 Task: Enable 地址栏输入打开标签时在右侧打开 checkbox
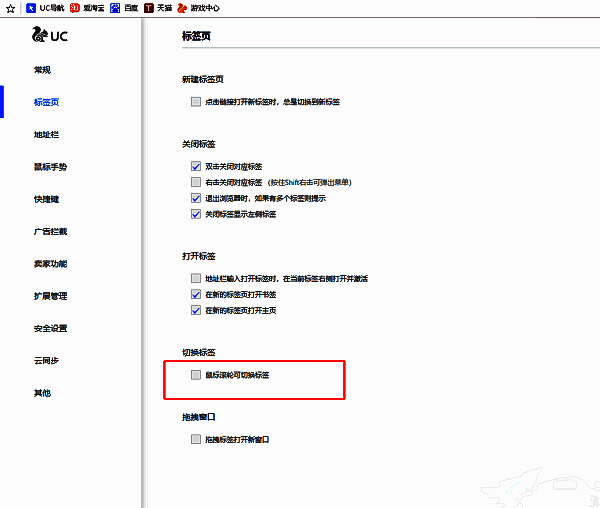[x=196, y=278]
